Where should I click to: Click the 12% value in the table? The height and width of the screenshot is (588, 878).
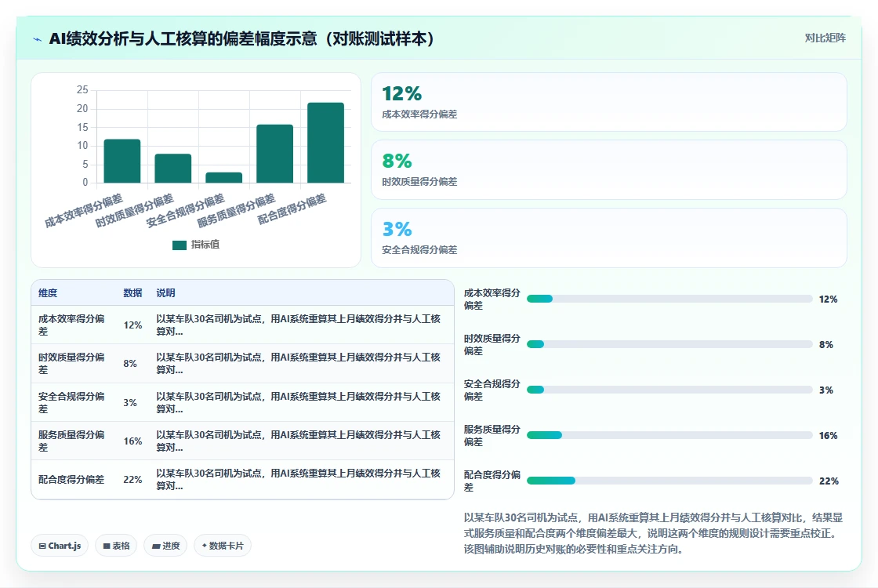tap(132, 325)
